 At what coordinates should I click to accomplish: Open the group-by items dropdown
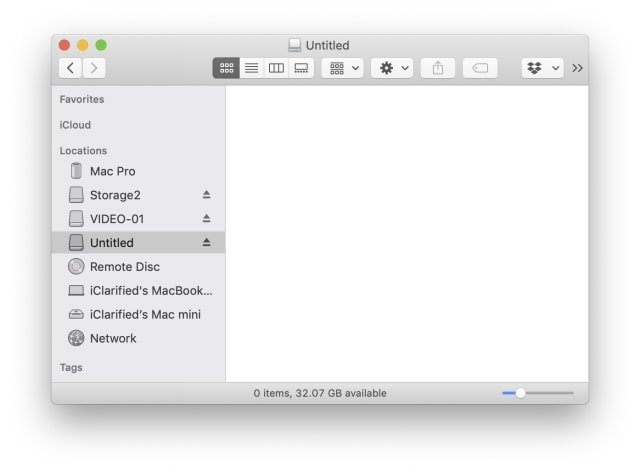[343, 68]
